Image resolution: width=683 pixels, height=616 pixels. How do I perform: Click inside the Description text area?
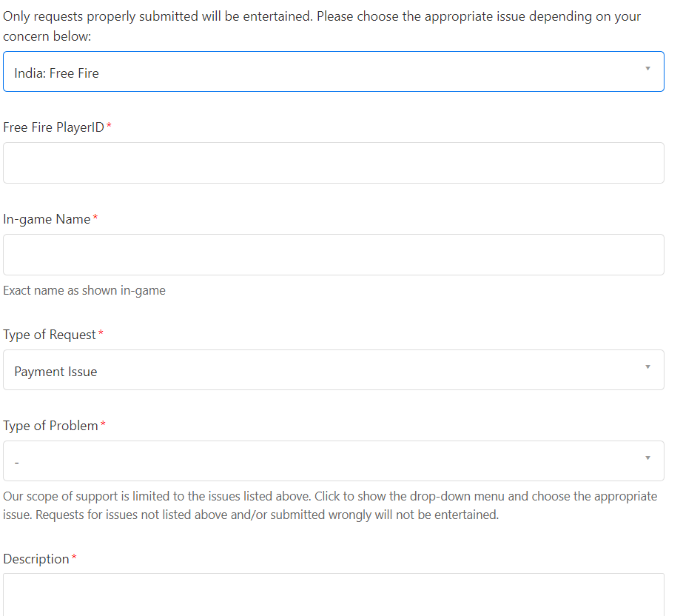click(x=333, y=595)
